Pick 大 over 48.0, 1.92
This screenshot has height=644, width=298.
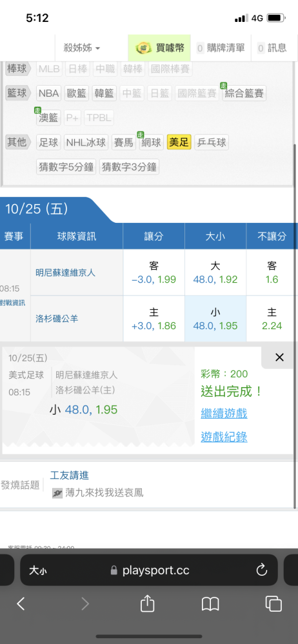(215, 272)
